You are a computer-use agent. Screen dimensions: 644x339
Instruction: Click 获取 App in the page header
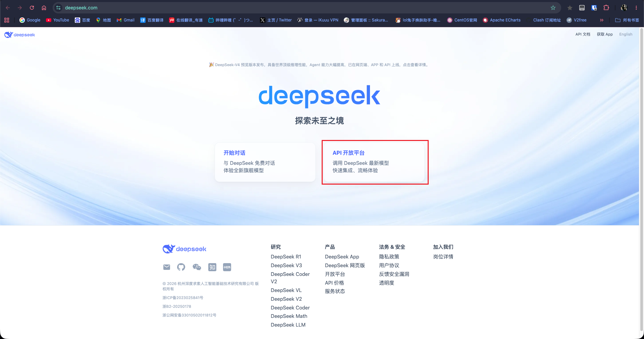click(x=605, y=34)
